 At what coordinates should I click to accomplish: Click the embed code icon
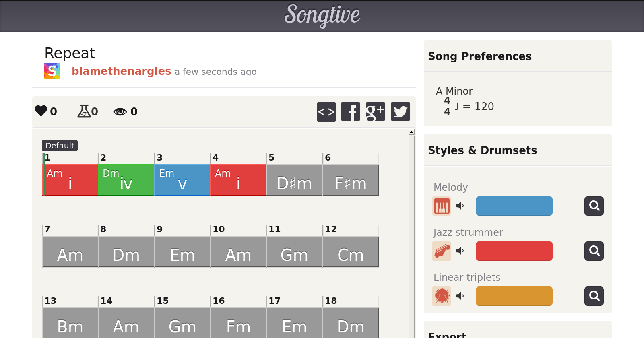(326, 111)
